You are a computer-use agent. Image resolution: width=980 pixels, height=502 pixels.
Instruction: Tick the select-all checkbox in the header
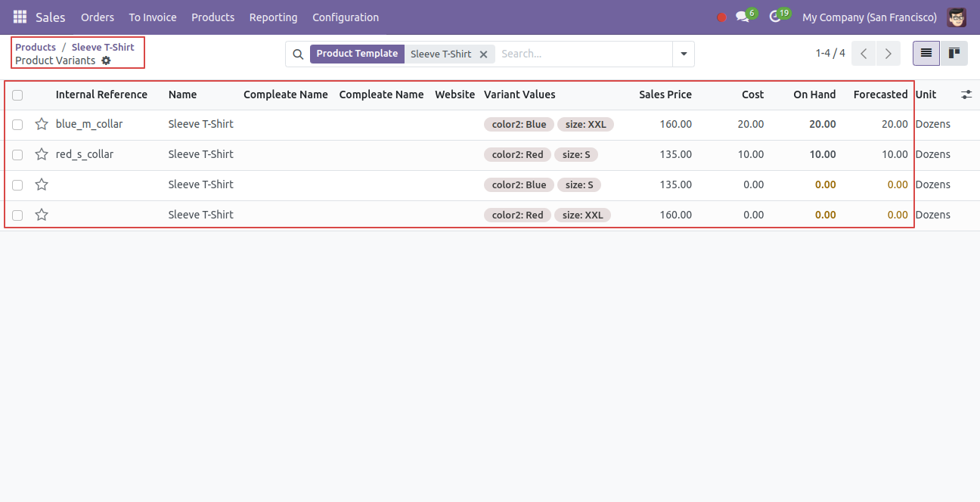(17, 95)
